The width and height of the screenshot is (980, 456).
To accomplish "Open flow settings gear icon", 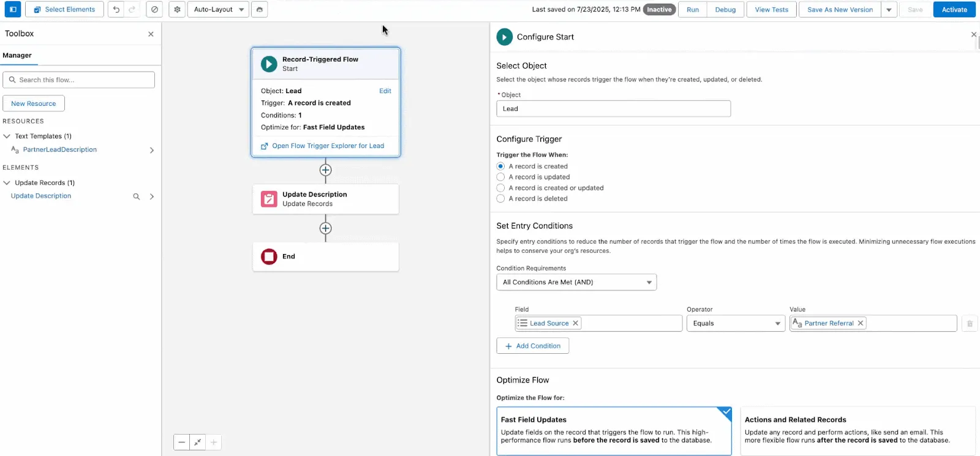I will [x=177, y=10].
